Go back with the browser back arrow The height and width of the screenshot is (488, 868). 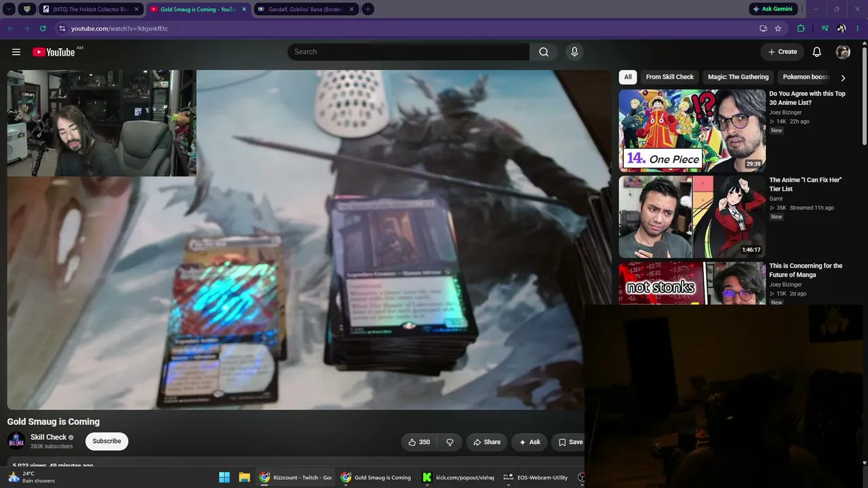coord(10,28)
